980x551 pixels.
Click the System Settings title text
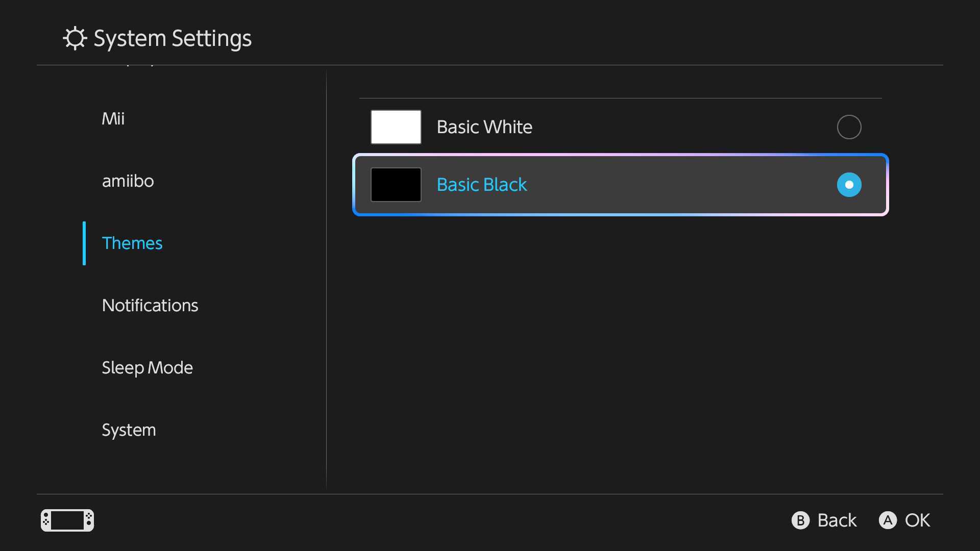[x=173, y=38]
